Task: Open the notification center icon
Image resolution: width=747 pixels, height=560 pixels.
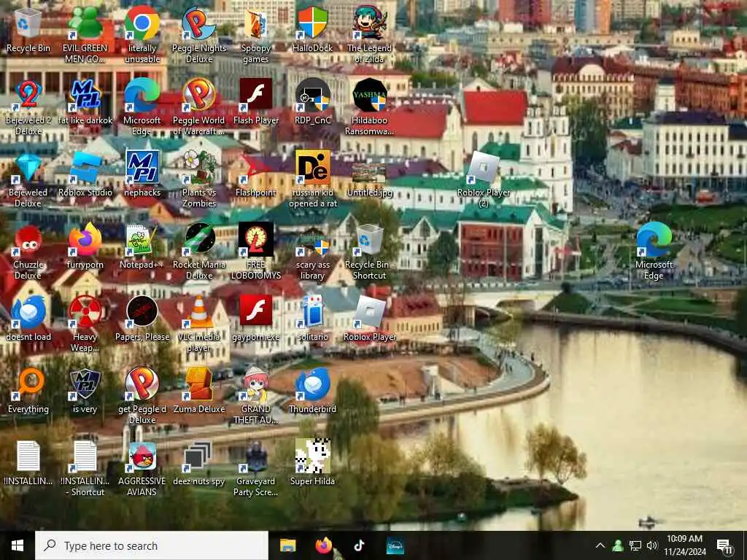Action: 725,545
